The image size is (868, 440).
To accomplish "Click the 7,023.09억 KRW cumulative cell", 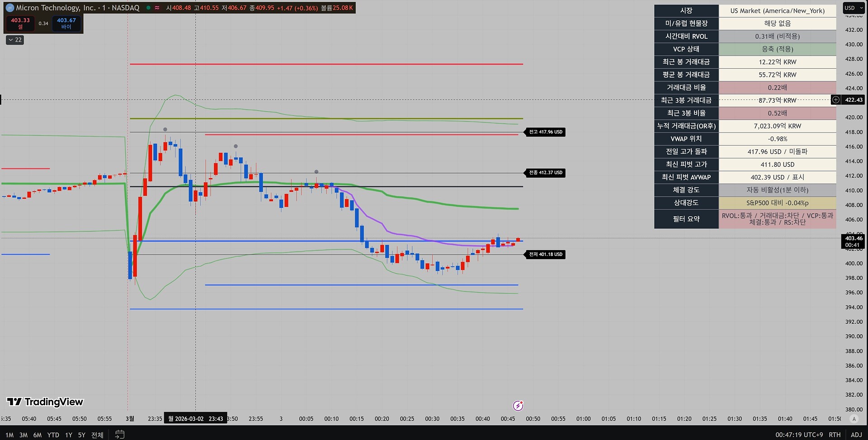I will (778, 126).
